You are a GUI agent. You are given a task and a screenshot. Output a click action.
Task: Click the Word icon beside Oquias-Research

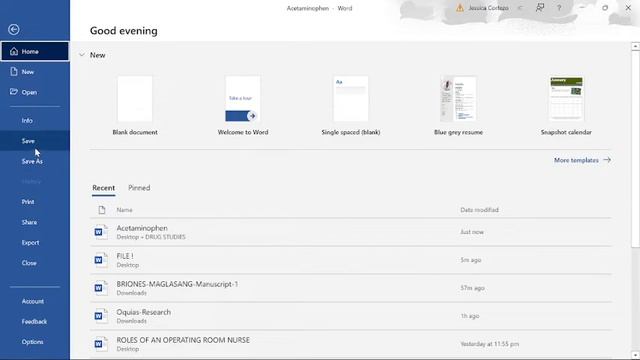click(x=101, y=316)
